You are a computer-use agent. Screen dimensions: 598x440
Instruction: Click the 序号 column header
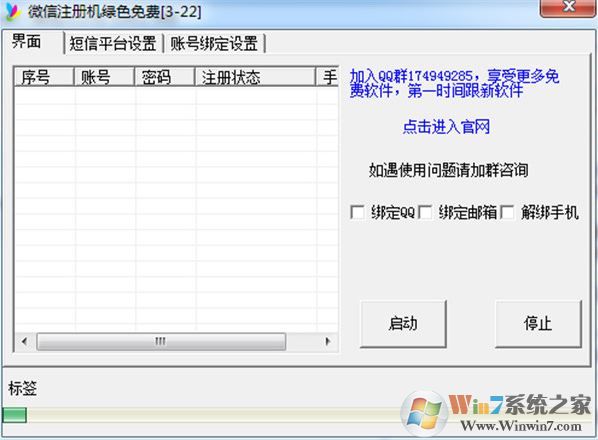pyautogui.click(x=44, y=77)
